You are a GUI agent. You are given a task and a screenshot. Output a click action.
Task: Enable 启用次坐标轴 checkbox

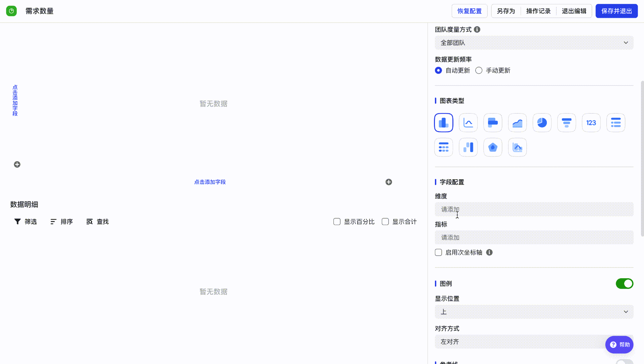point(438,252)
